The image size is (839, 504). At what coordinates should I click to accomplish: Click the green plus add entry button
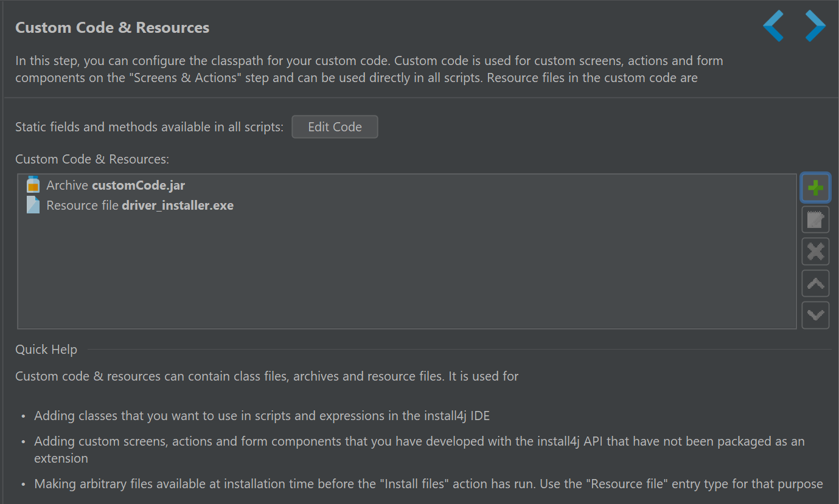pyautogui.click(x=815, y=188)
